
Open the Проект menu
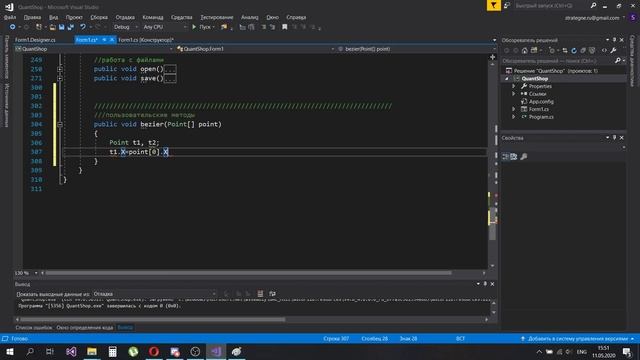(x=74, y=17)
